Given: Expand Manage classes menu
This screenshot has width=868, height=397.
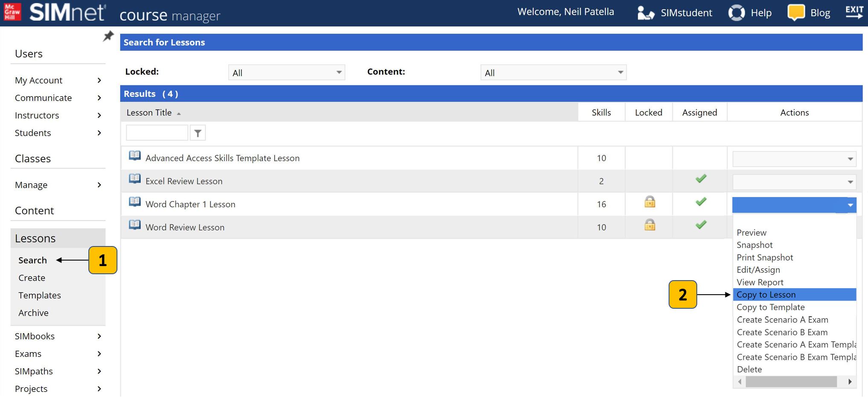Looking at the screenshot, I should pyautogui.click(x=58, y=185).
